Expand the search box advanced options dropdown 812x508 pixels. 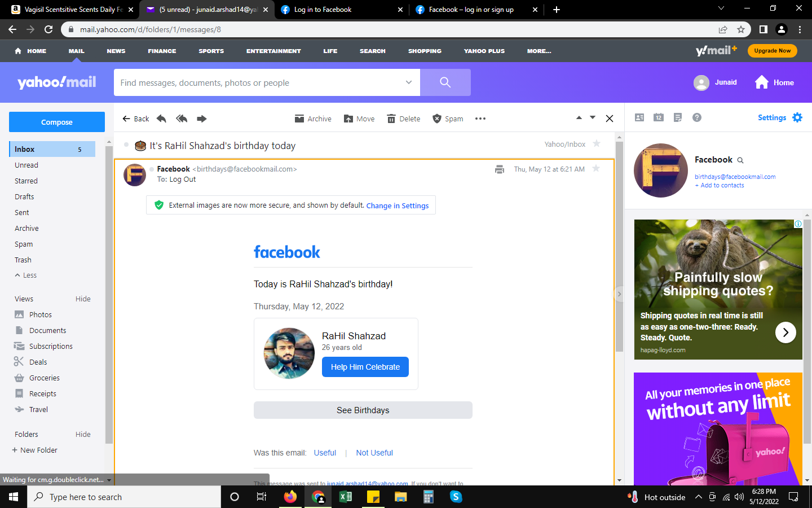coord(408,82)
